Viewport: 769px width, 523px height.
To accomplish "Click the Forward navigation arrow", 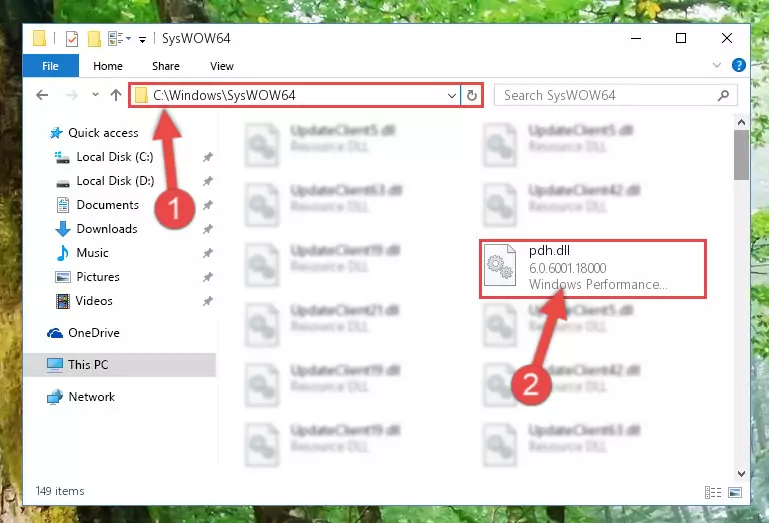I will coord(72,95).
